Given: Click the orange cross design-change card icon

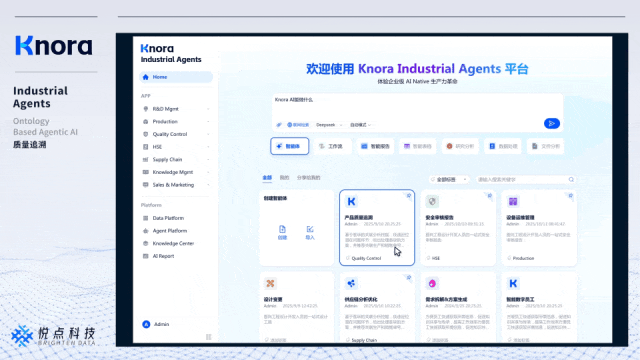Looking at the screenshot, I should coord(270,283).
